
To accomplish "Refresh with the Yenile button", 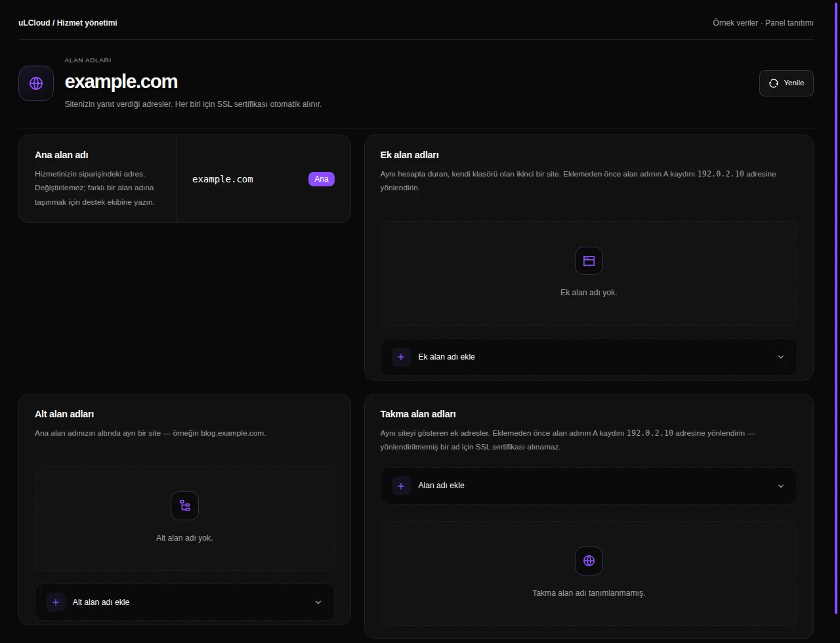I will (x=786, y=83).
